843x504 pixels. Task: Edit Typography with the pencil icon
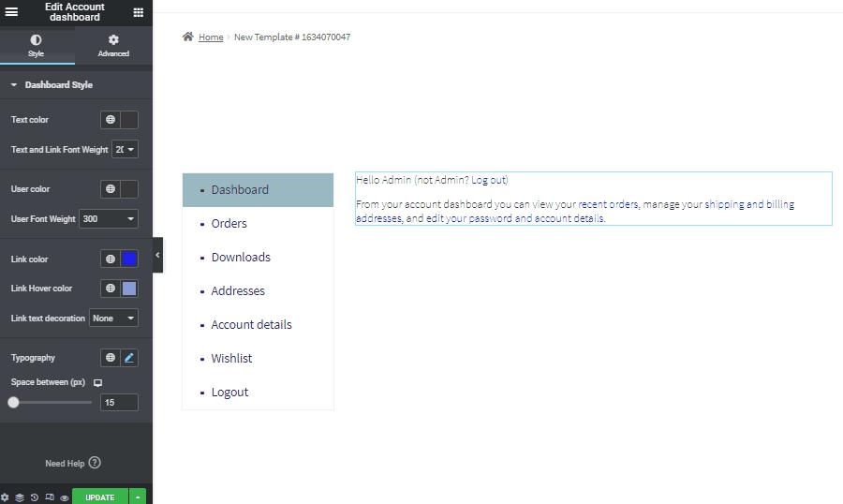pos(129,358)
